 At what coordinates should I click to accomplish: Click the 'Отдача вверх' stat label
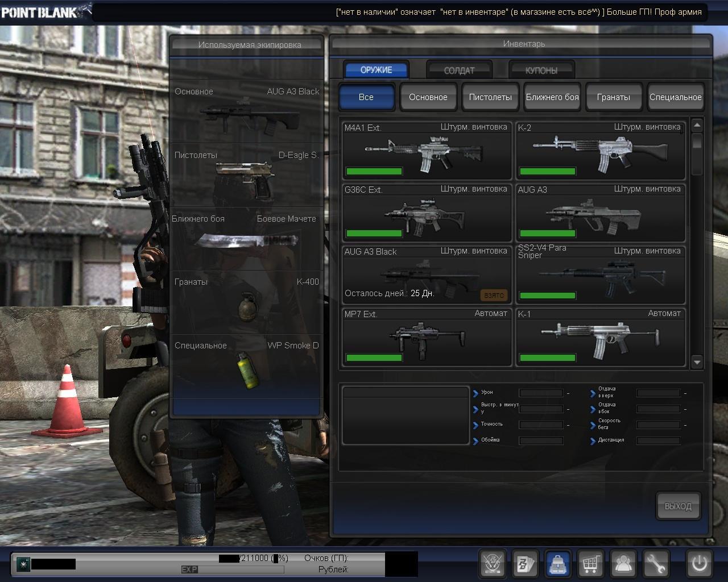pos(607,392)
